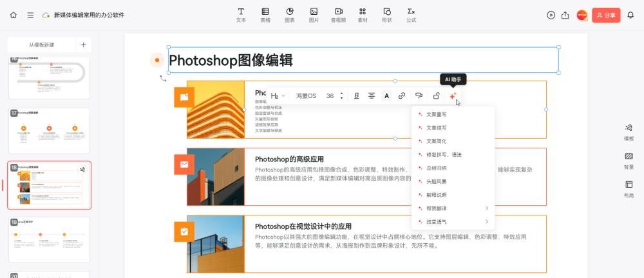Viewport: 644px width, 278px height.
Task: Choose 文章续写 from AI menu
Action: coord(453,128)
